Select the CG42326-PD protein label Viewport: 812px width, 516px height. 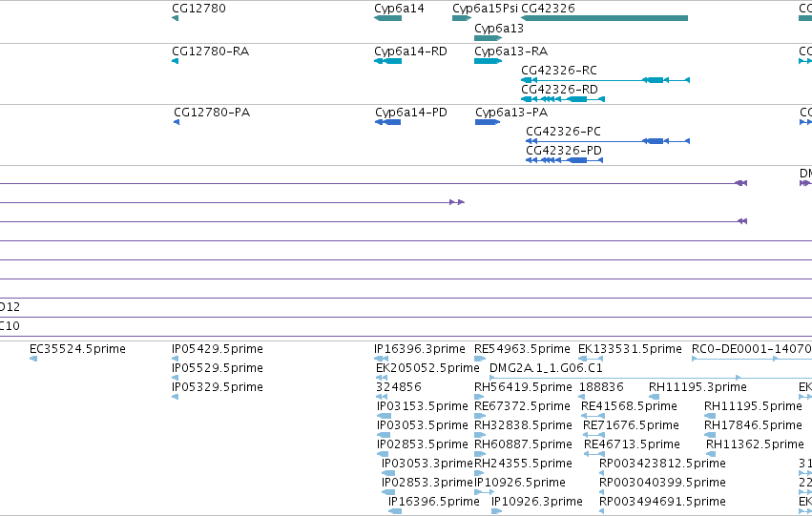[564, 151]
